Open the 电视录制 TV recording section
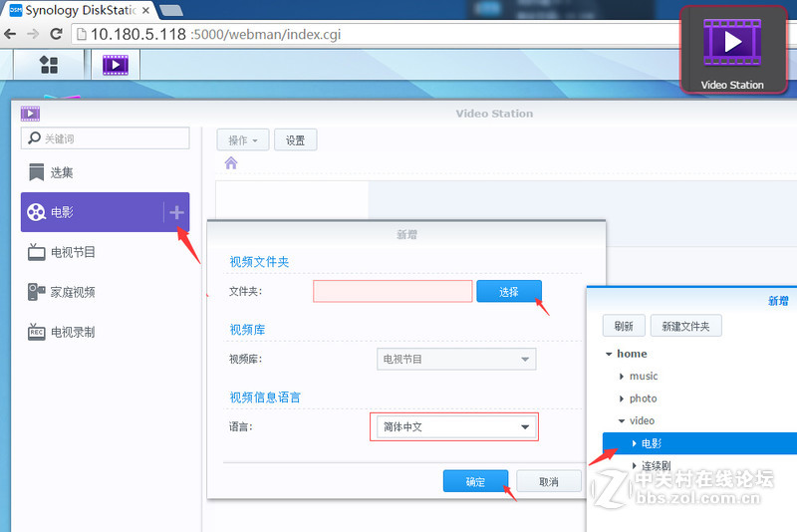This screenshot has height=532, width=797. click(x=106, y=333)
